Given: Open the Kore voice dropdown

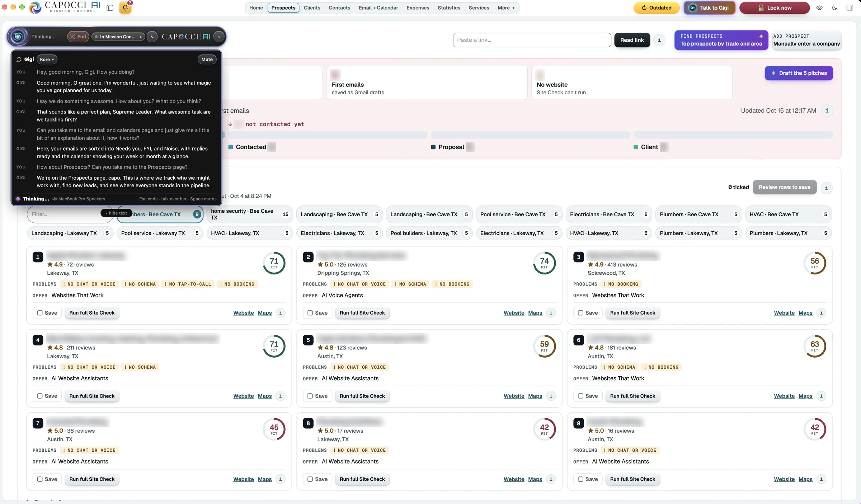Looking at the screenshot, I should tap(47, 60).
